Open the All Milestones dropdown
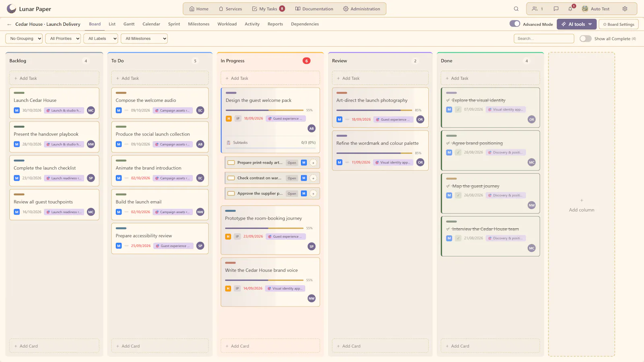The width and height of the screenshot is (644, 362). coord(144,39)
